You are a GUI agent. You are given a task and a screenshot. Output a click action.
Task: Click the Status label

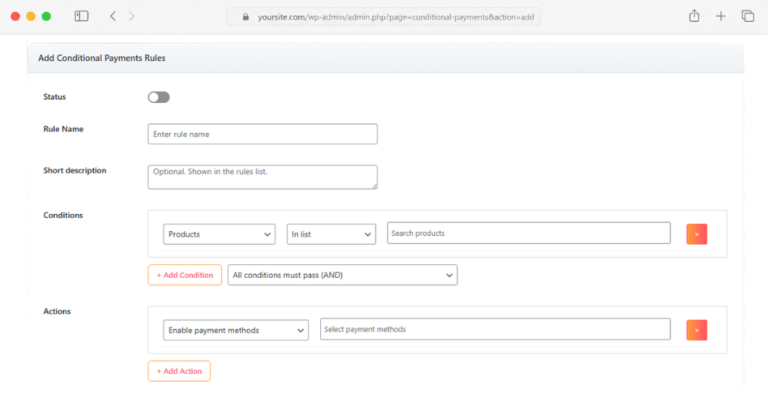(54, 97)
